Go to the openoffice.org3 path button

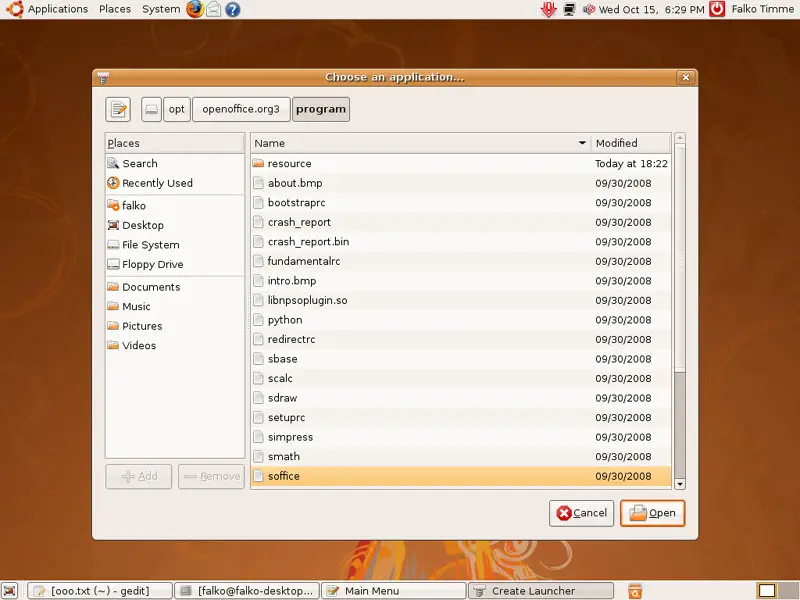pos(241,109)
